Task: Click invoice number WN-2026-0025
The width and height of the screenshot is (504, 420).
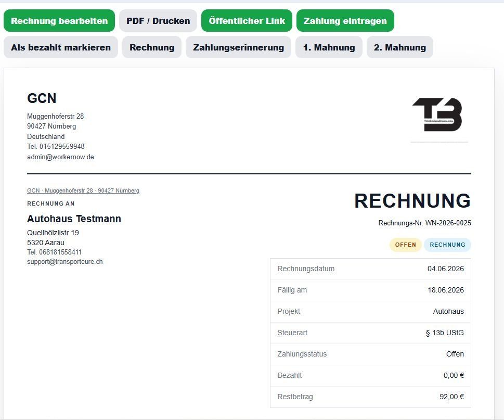Action: point(448,223)
